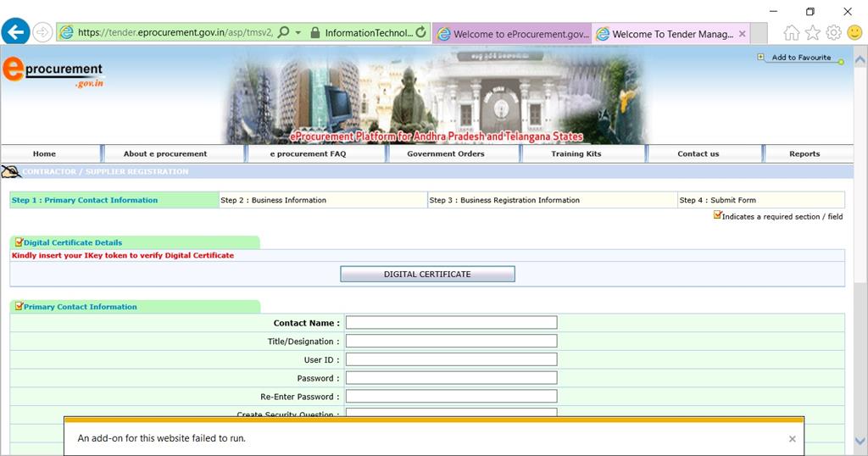Select Step 3 : Business Registration Information
Image resolution: width=868 pixels, height=456 pixels.
pos(553,200)
